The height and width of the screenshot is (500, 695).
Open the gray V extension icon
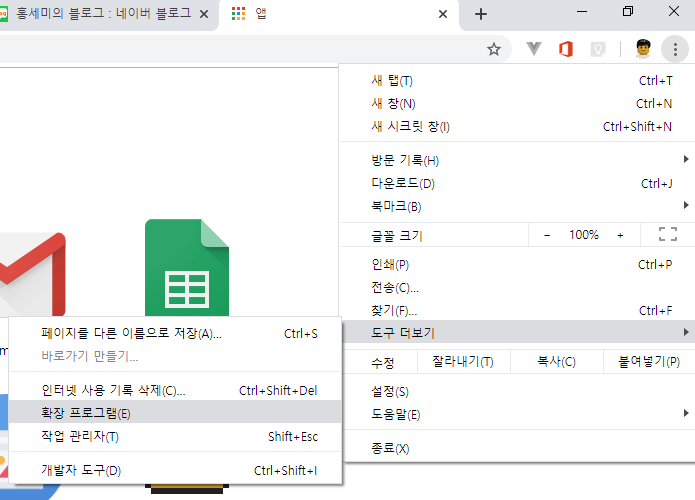tap(534, 49)
